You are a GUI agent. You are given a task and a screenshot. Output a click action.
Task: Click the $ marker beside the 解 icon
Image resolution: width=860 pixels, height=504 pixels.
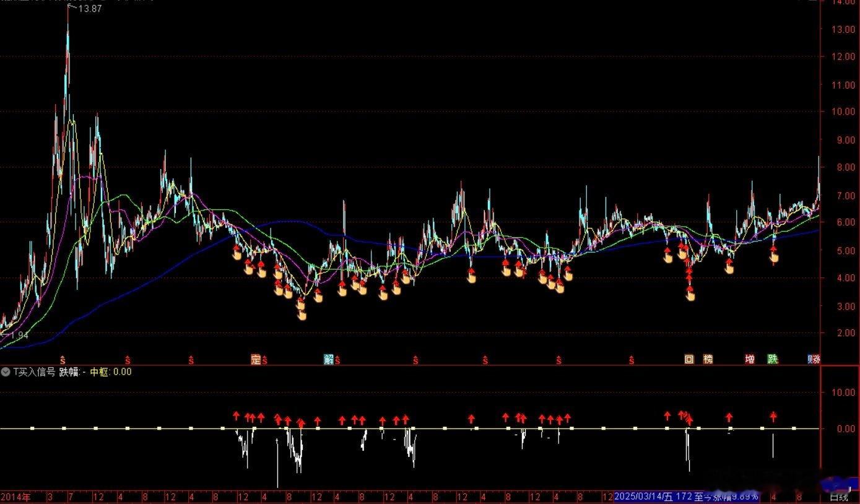tap(337, 360)
